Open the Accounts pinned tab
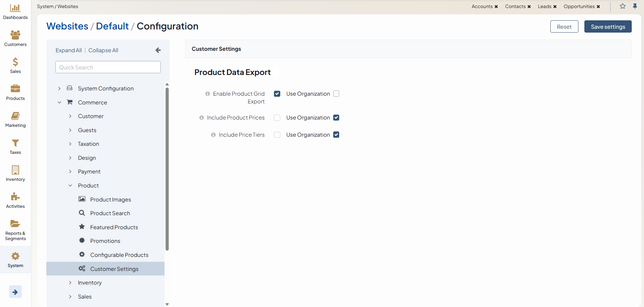 click(482, 7)
